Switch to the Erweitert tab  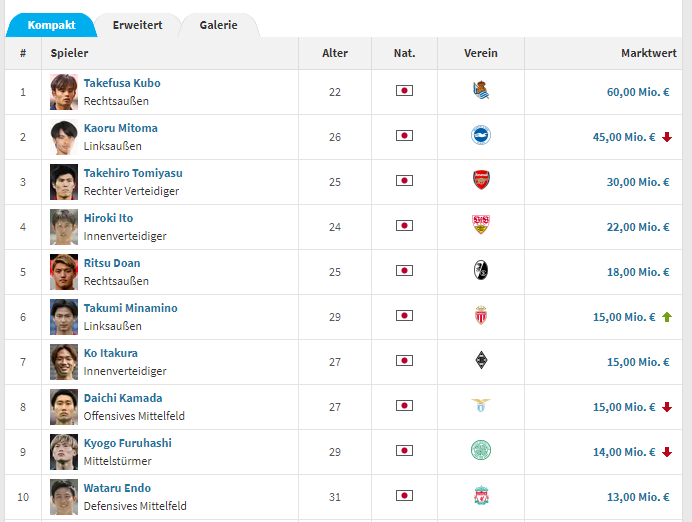pos(137,25)
